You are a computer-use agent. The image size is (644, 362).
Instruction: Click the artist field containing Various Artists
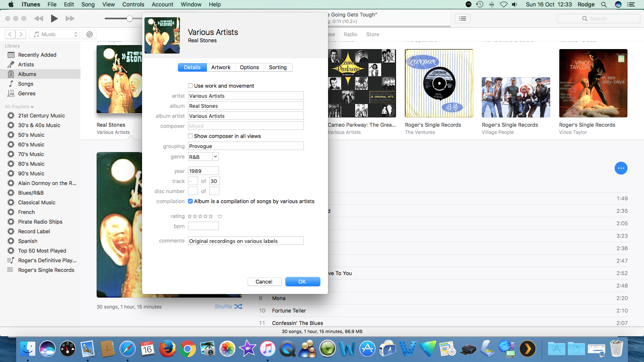click(x=246, y=96)
